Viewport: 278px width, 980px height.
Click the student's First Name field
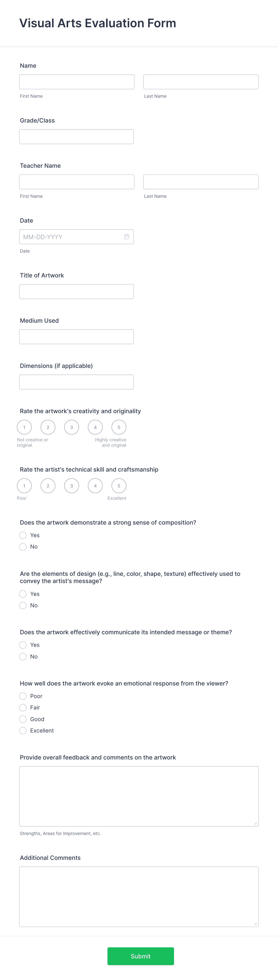click(76, 81)
